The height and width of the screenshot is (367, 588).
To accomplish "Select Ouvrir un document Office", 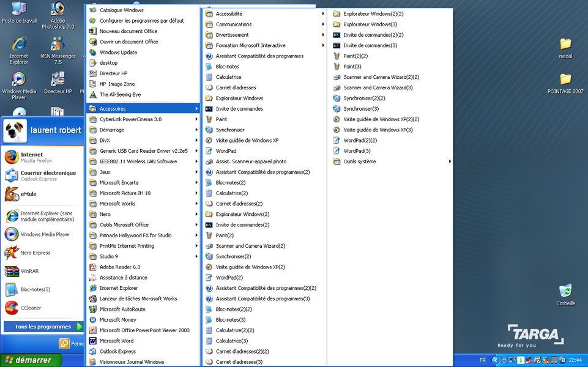I will 143,42.
